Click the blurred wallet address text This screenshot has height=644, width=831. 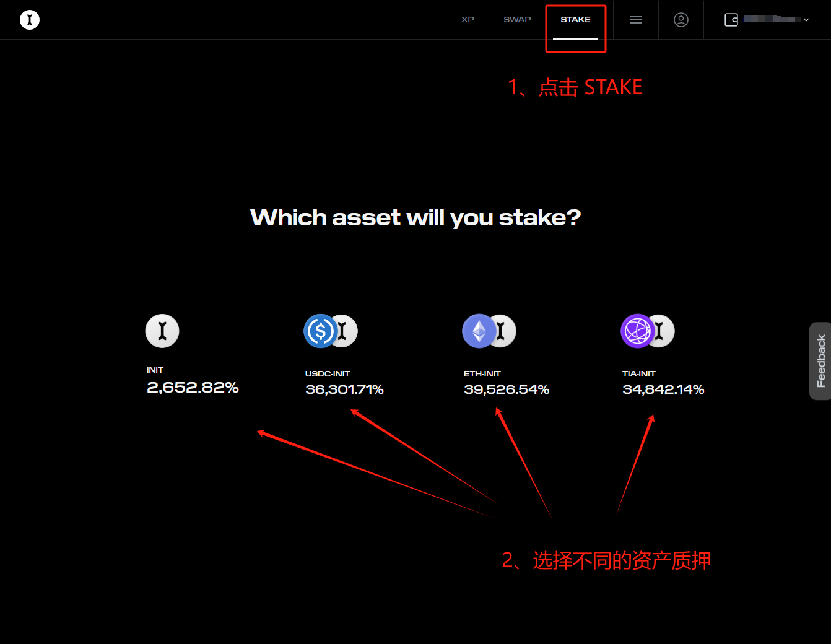point(772,19)
